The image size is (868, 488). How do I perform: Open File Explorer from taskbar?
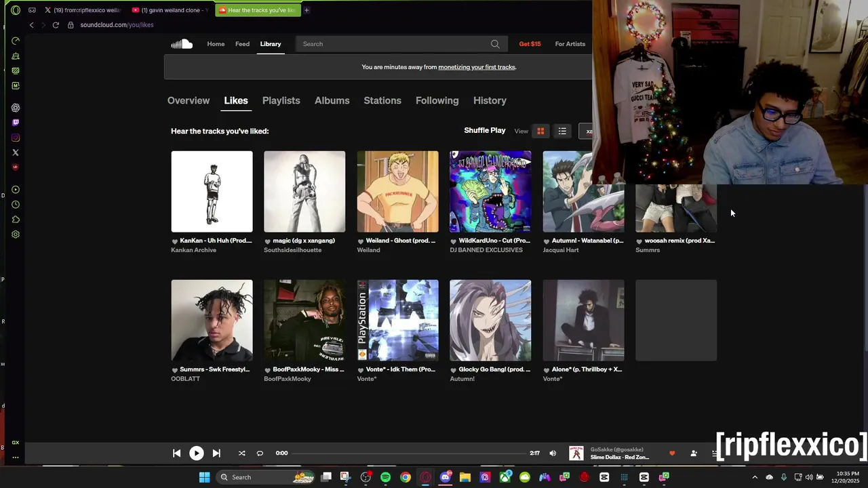click(x=465, y=477)
